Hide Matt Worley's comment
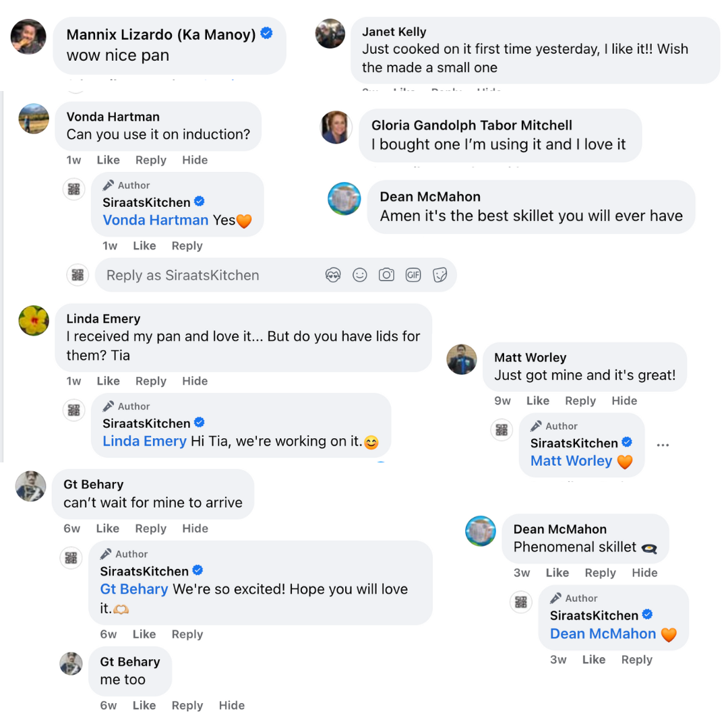 [624, 400]
